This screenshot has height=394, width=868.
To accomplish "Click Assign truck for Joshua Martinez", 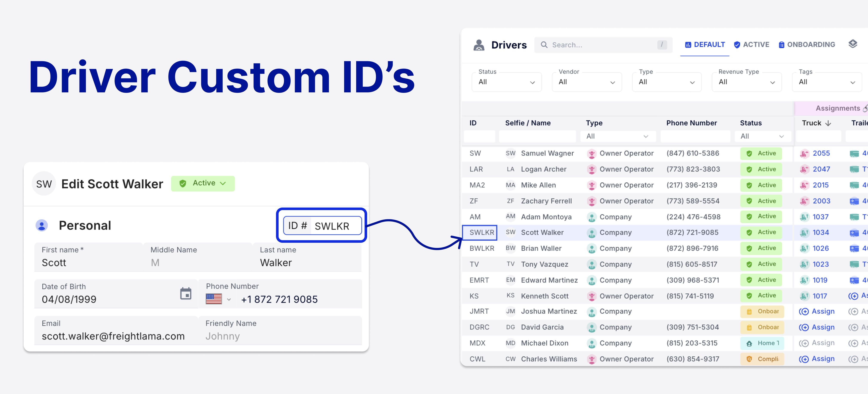I will click(817, 312).
